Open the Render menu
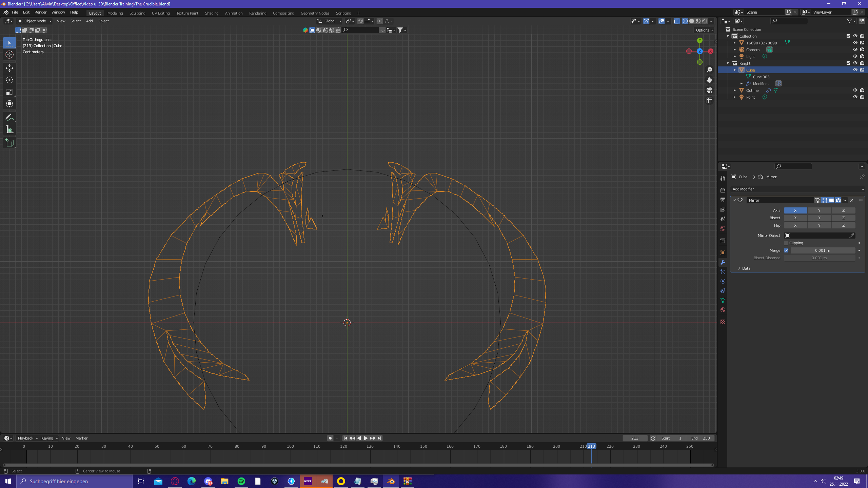 pos(40,12)
